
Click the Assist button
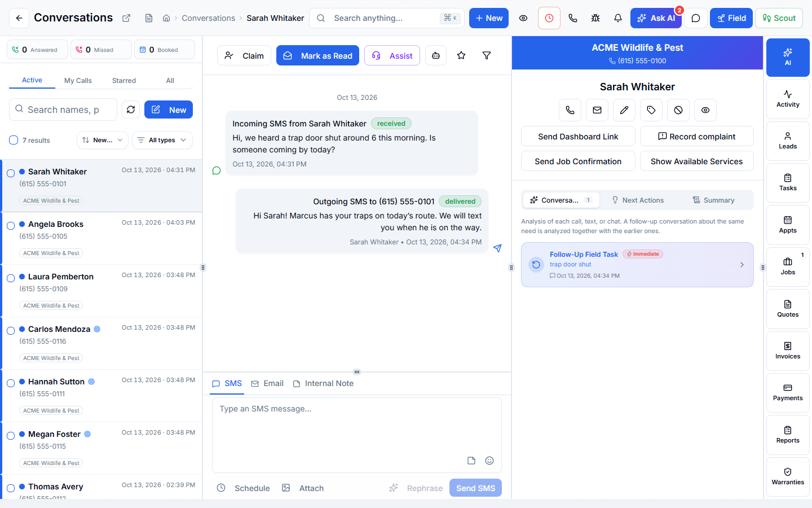[x=392, y=55]
